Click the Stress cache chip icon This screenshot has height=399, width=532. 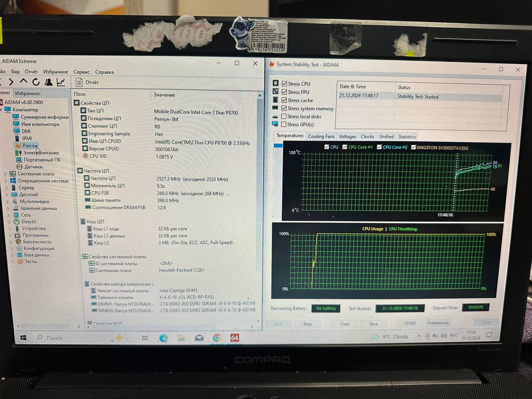coord(275,100)
